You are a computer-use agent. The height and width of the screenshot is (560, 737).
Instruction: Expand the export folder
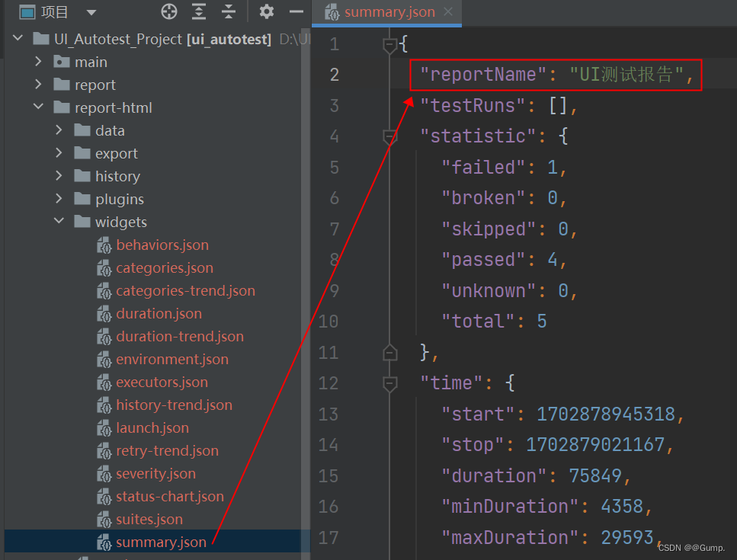(x=59, y=152)
